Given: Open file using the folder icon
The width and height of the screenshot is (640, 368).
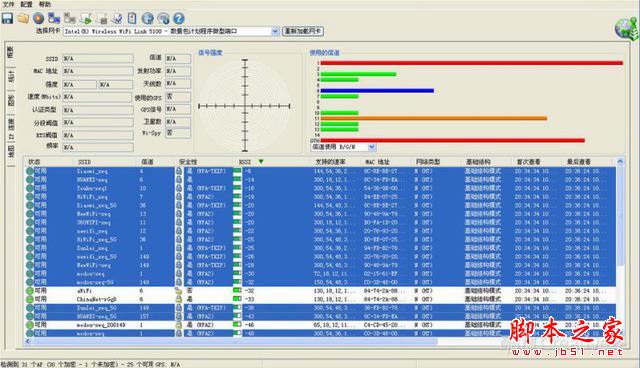Looking at the screenshot, I should click(x=23, y=18).
